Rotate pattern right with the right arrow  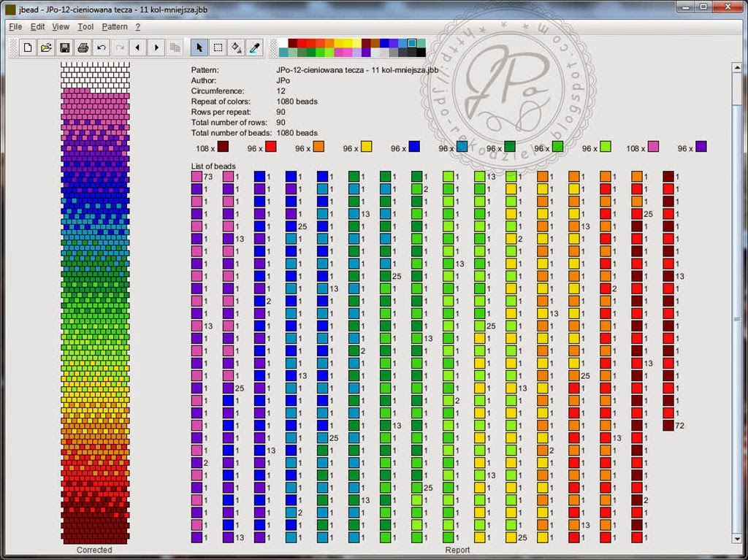(x=156, y=48)
